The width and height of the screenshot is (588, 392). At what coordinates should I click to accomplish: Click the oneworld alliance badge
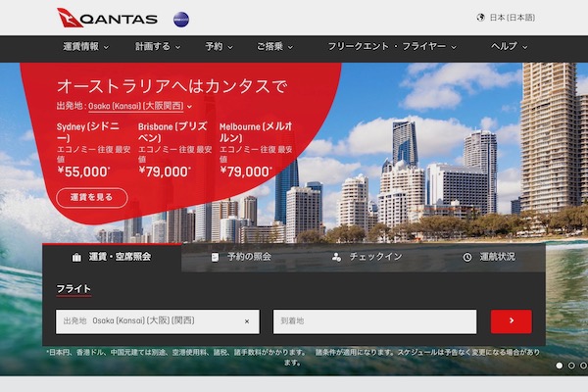[181, 20]
